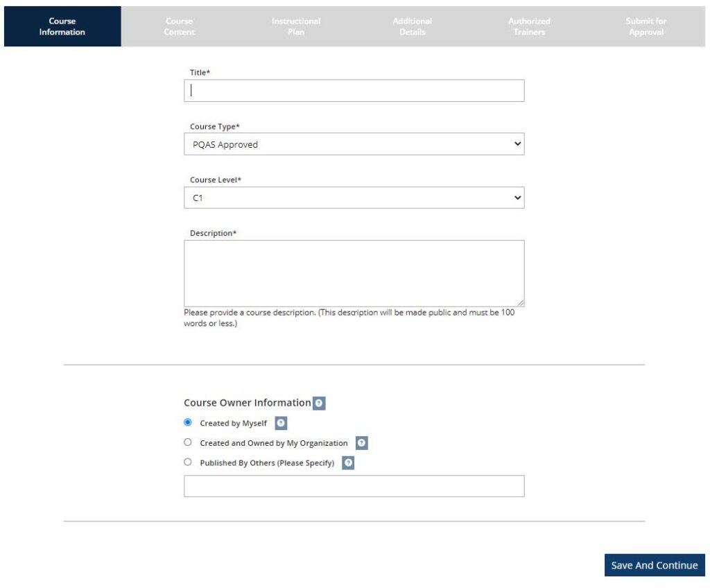Select the Created by Myself radio button
This screenshot has width=710, height=588.
click(x=187, y=422)
